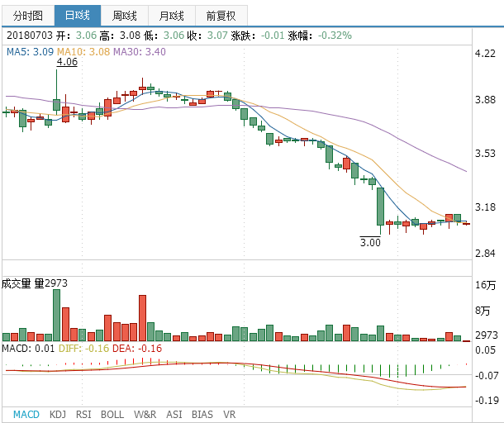Switch indicator to KDJ
The height and width of the screenshot is (423, 504).
coord(58,414)
